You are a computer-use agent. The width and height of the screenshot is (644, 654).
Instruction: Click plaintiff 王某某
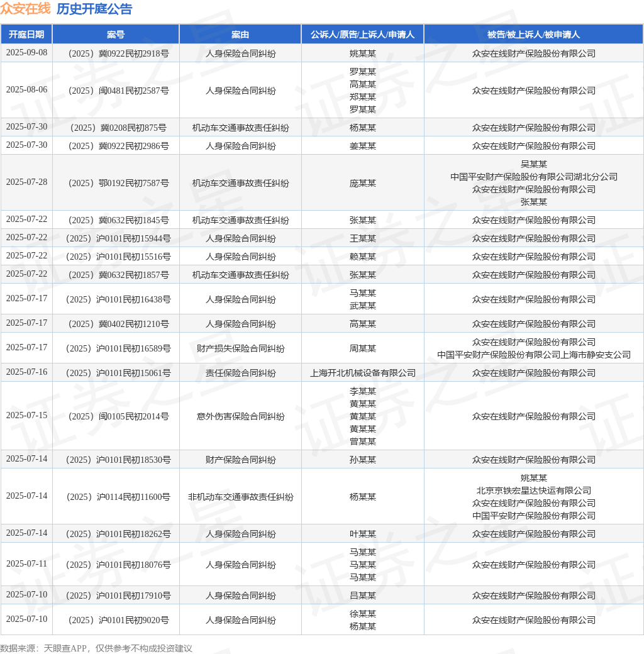[363, 238]
